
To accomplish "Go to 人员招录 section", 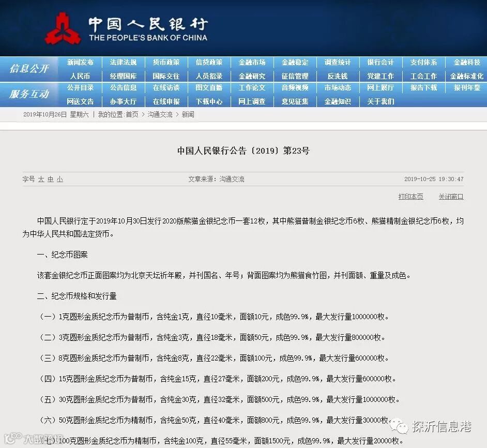I will (209, 76).
